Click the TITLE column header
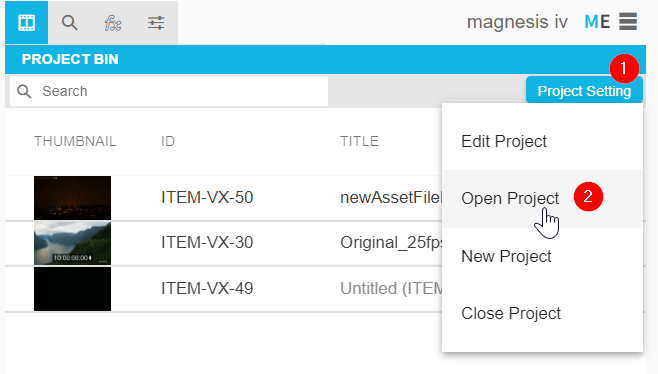Screen dimensions: 658x374 359,141
